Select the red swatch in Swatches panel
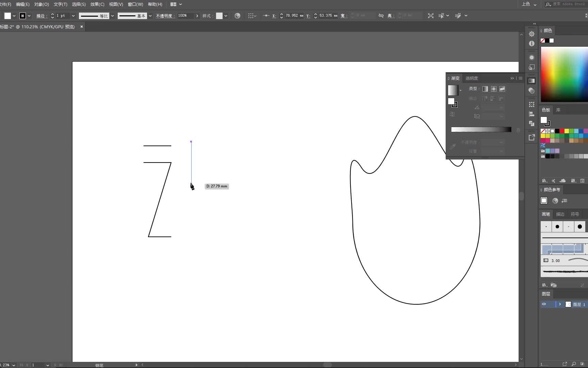 click(x=562, y=131)
